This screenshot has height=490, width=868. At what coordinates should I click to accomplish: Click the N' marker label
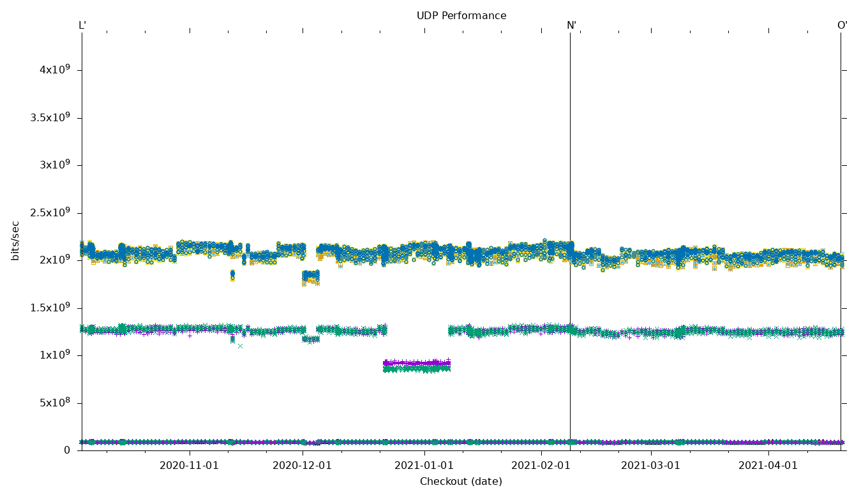click(x=571, y=26)
